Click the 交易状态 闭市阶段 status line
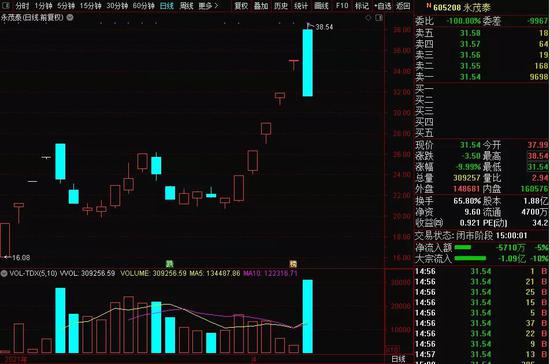Viewport: 550px width, 364px height. [x=471, y=235]
